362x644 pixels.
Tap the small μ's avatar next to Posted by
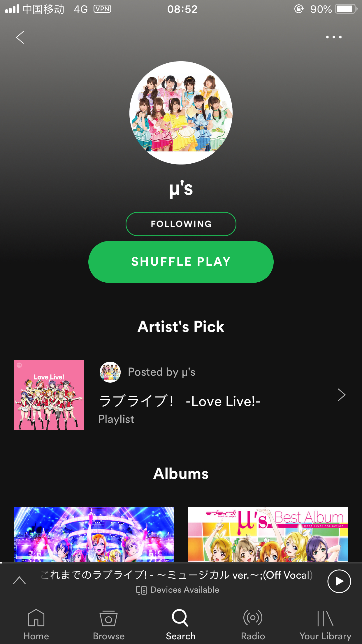110,372
